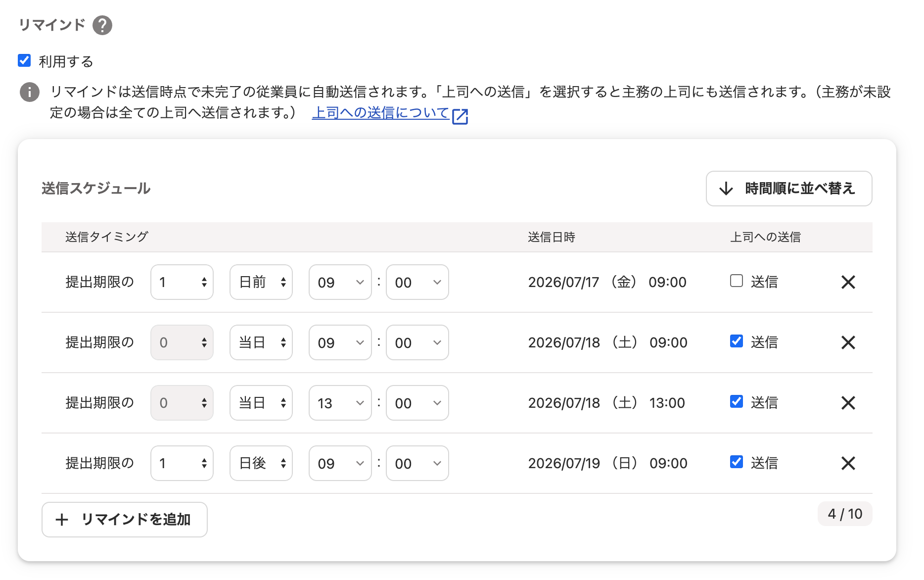
Task: Click the day-count stepper in the 日前 row
Action: coord(182,282)
